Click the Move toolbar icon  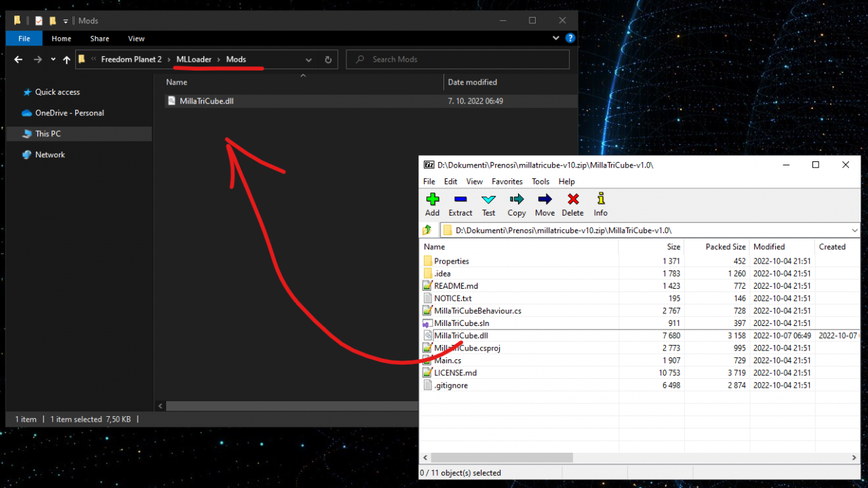(x=545, y=204)
